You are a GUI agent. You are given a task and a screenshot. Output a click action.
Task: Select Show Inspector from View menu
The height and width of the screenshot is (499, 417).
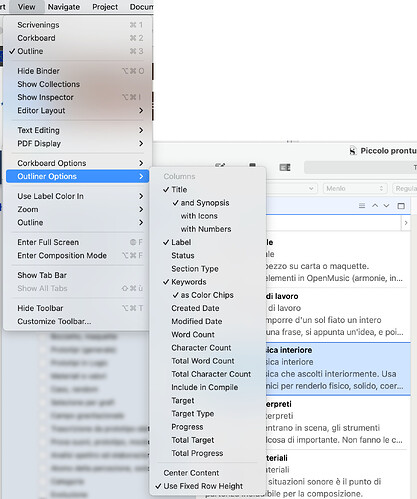click(45, 97)
